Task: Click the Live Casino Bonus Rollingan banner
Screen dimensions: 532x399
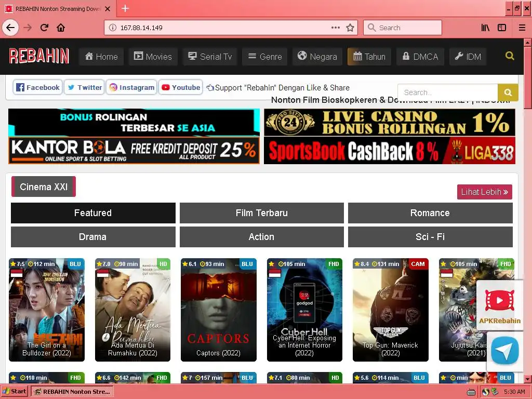Action: pyautogui.click(x=390, y=123)
